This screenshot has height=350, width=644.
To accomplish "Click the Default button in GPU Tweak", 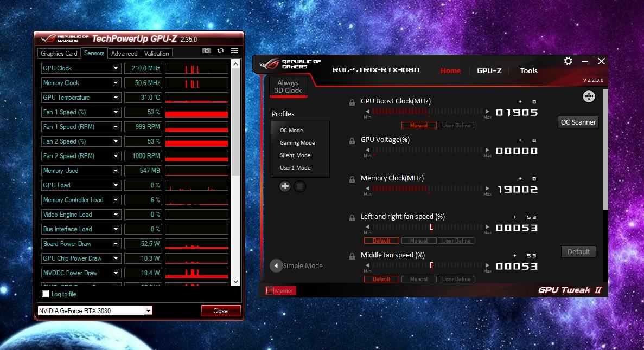I will click(578, 251).
